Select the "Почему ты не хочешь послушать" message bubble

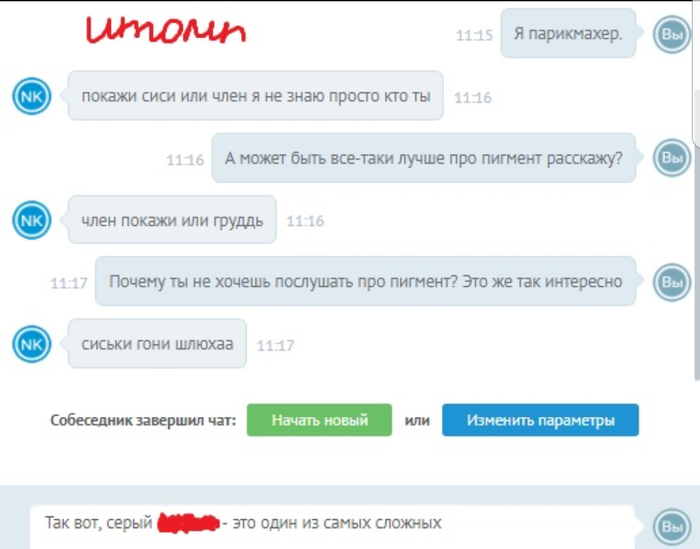[x=365, y=281]
